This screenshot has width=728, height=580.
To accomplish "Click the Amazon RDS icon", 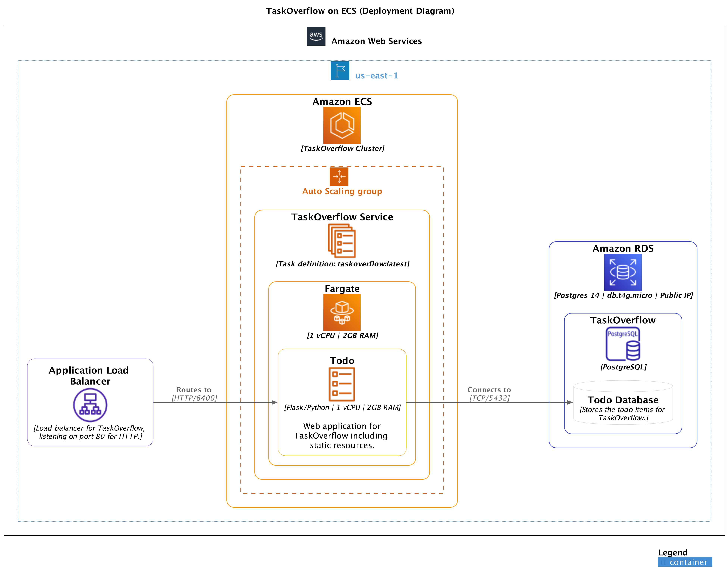I will point(623,272).
